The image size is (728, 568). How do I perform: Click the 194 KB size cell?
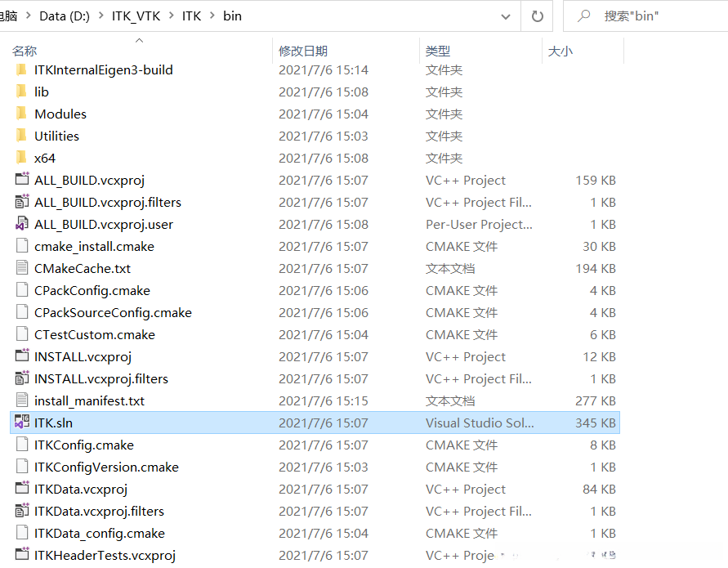tap(596, 268)
